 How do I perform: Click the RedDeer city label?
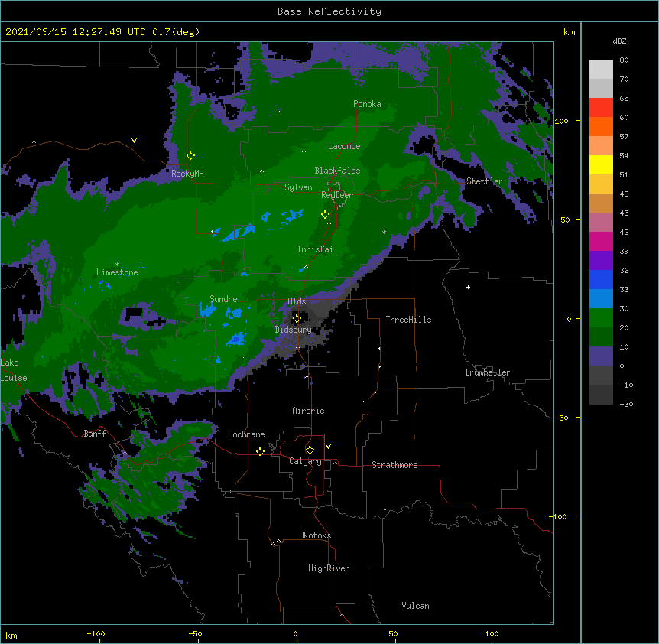337,195
